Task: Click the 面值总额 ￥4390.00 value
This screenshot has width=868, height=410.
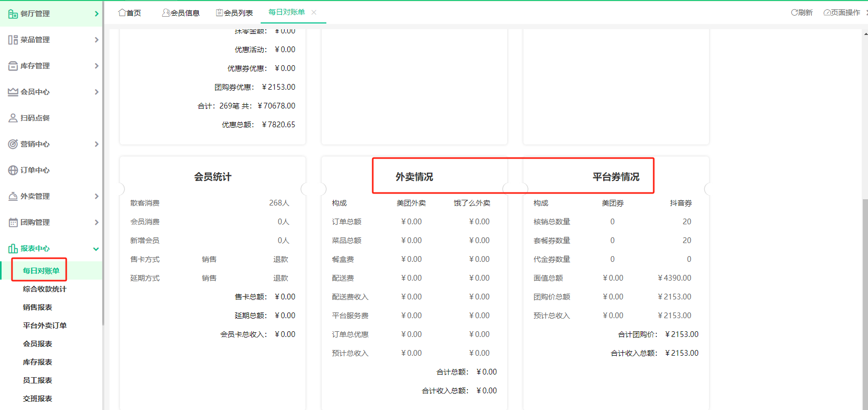Action: click(675, 278)
